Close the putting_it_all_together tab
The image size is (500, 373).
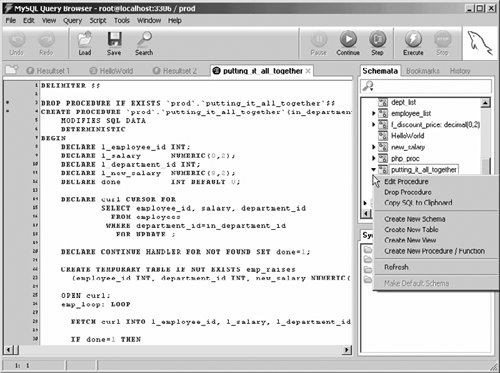pyautogui.click(x=308, y=71)
